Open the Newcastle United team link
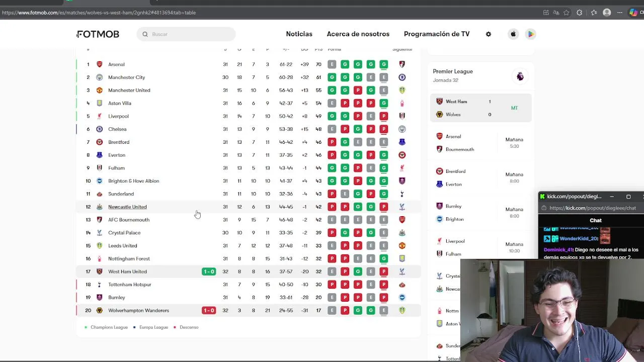 (127, 207)
